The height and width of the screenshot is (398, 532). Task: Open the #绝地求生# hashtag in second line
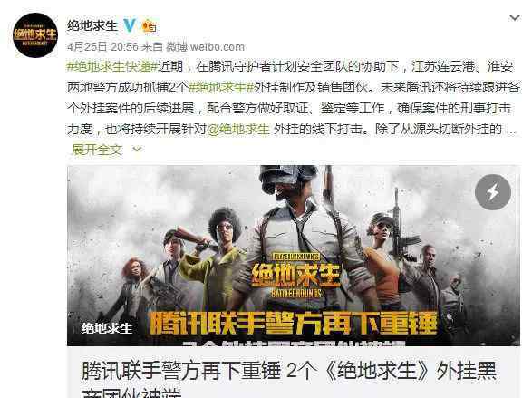[x=221, y=87]
